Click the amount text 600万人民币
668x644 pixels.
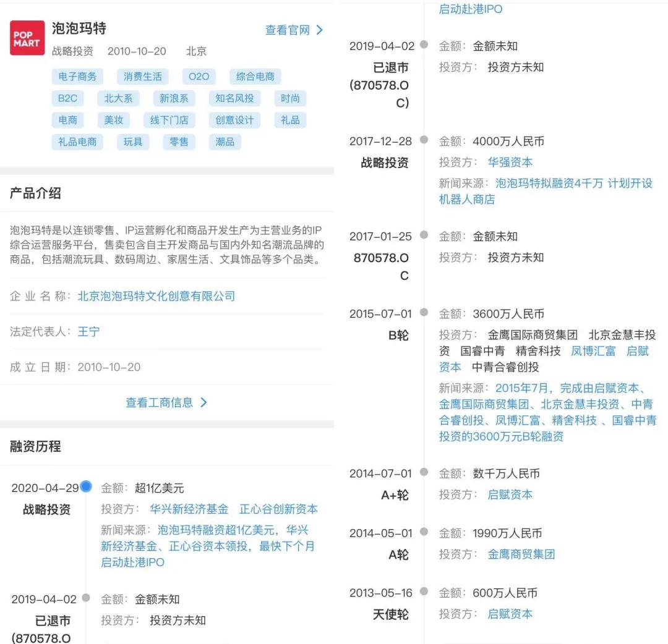point(505,593)
